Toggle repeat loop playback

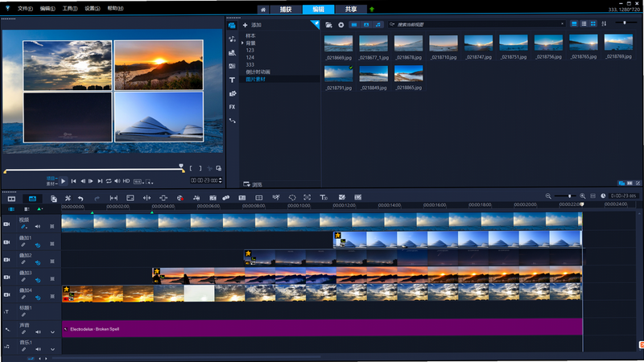point(109,181)
